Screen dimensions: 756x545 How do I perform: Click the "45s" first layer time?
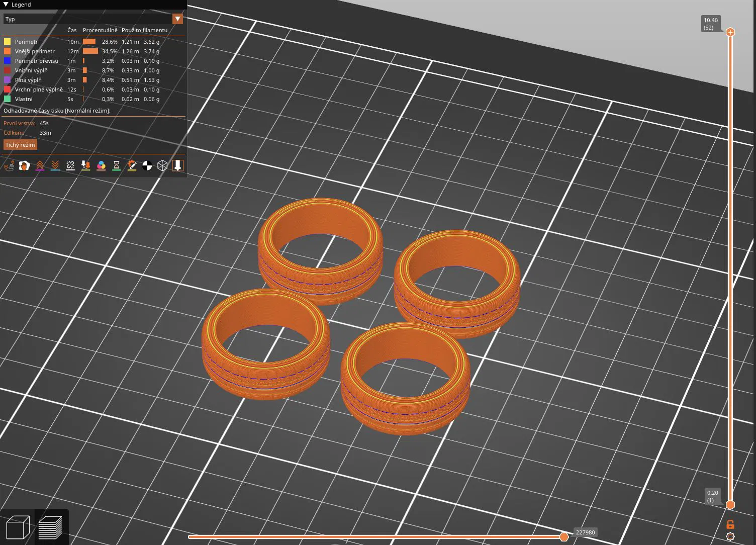[44, 123]
